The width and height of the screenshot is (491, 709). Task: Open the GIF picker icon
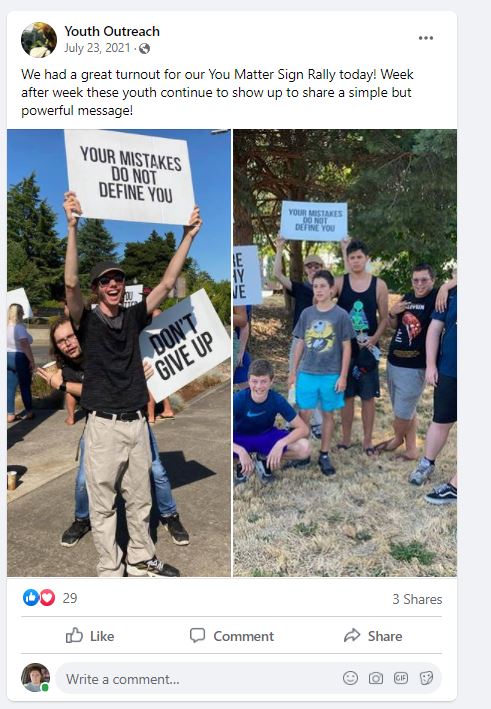401,678
